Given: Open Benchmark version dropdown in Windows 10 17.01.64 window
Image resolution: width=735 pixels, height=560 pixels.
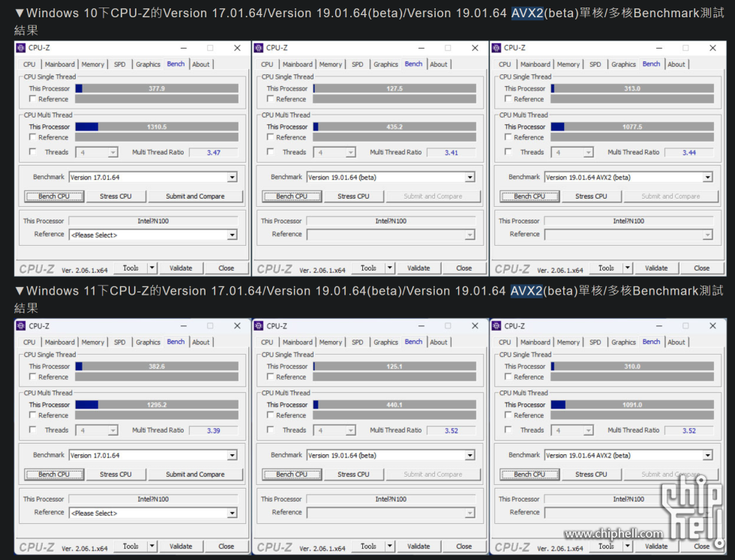Looking at the screenshot, I should 232,177.
